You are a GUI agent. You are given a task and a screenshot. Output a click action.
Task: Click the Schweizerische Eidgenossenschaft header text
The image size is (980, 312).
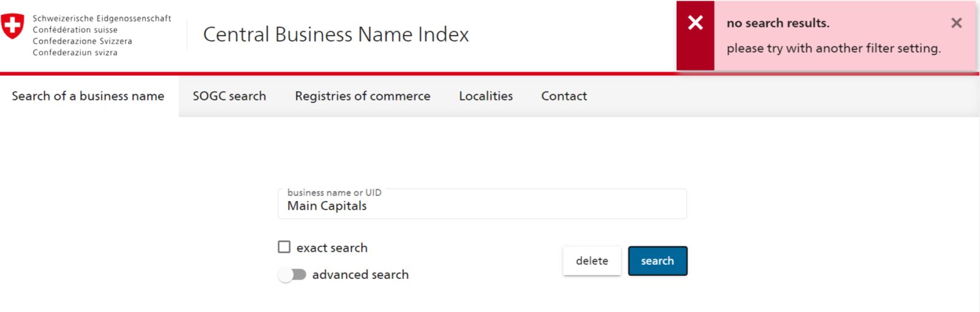(x=102, y=18)
